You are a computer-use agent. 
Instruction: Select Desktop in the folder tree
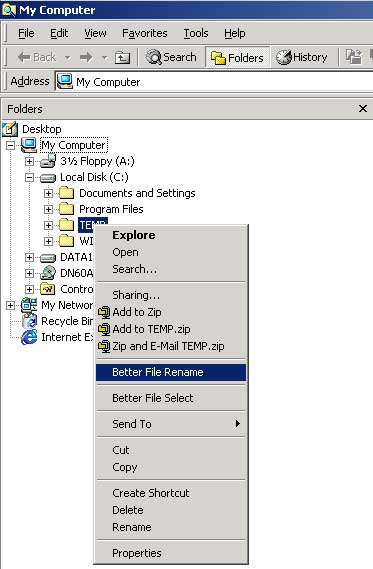pyautogui.click(x=41, y=129)
